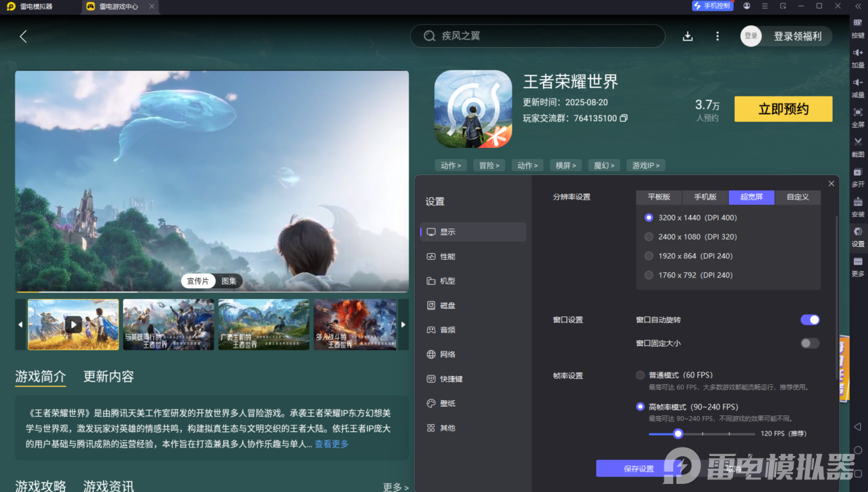Play the trailer video thumbnail
The height and width of the screenshot is (492, 868).
click(x=73, y=324)
